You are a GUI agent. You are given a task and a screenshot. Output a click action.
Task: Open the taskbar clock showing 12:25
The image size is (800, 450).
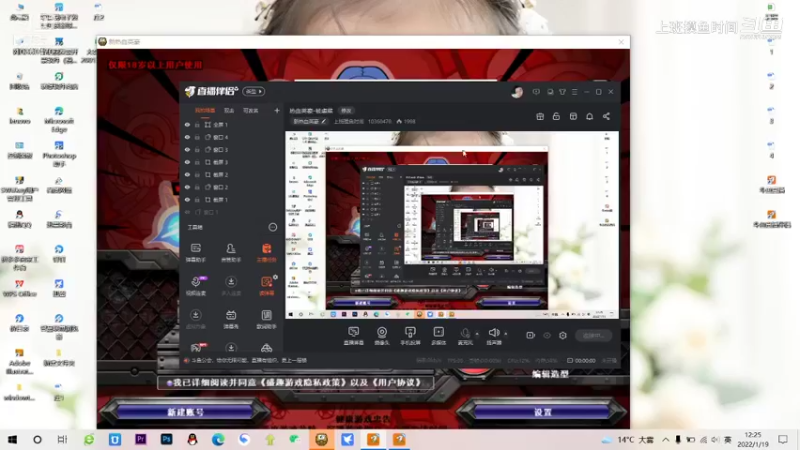[753, 439]
